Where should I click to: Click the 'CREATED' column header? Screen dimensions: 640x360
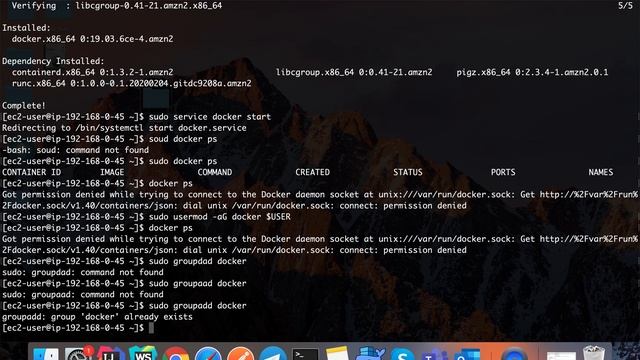tap(312, 172)
